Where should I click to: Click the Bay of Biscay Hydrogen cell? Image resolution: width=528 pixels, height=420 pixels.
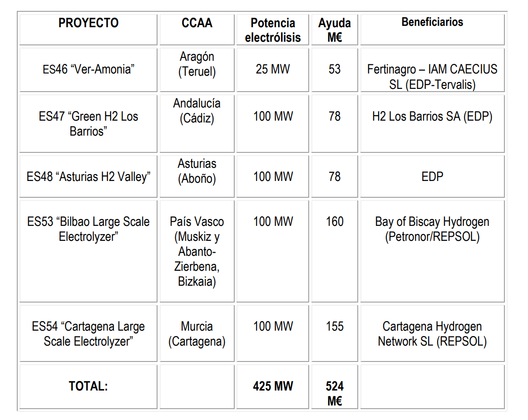[x=432, y=251]
